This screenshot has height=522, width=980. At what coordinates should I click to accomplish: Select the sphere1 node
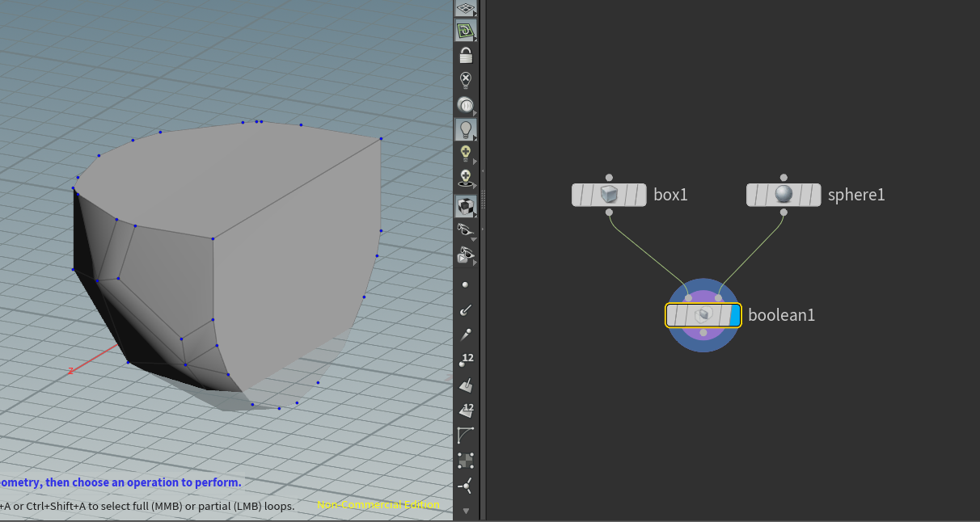(784, 195)
